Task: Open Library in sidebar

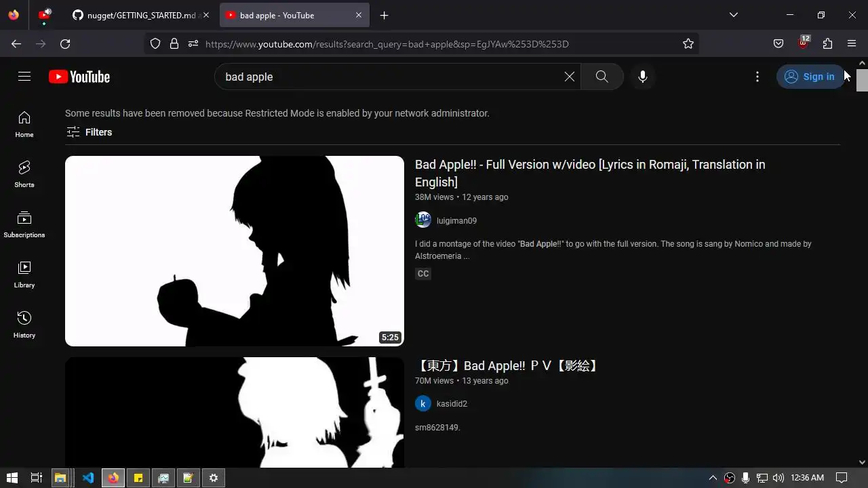Action: pyautogui.click(x=24, y=274)
